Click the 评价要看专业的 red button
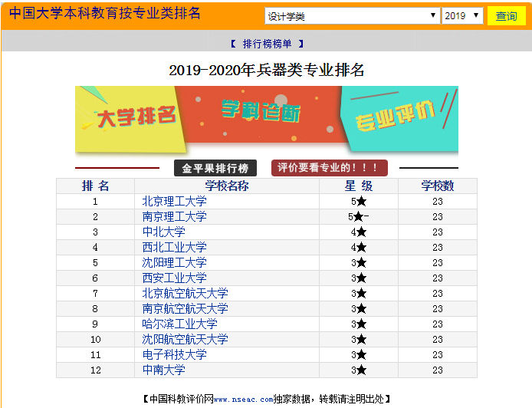The height and width of the screenshot is (408, 532). (329, 168)
